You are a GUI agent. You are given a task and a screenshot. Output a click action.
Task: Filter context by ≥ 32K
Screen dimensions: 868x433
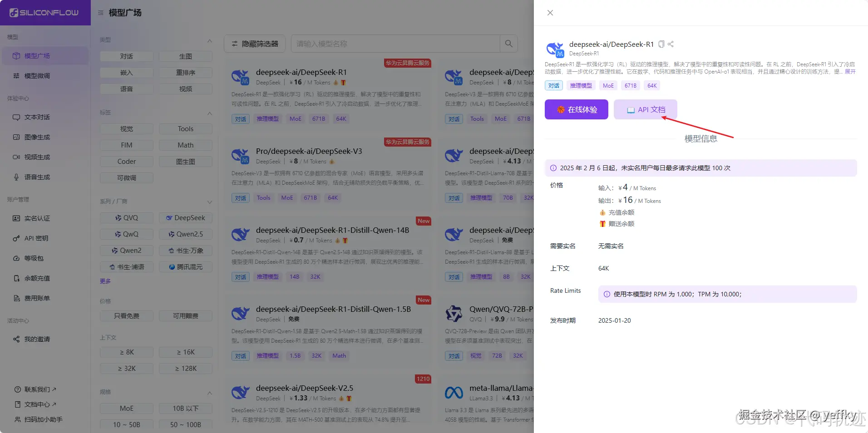click(127, 369)
